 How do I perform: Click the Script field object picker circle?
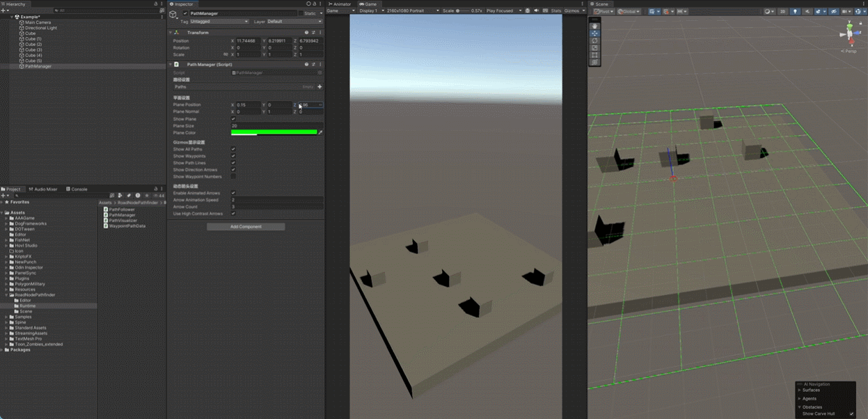[320, 72]
